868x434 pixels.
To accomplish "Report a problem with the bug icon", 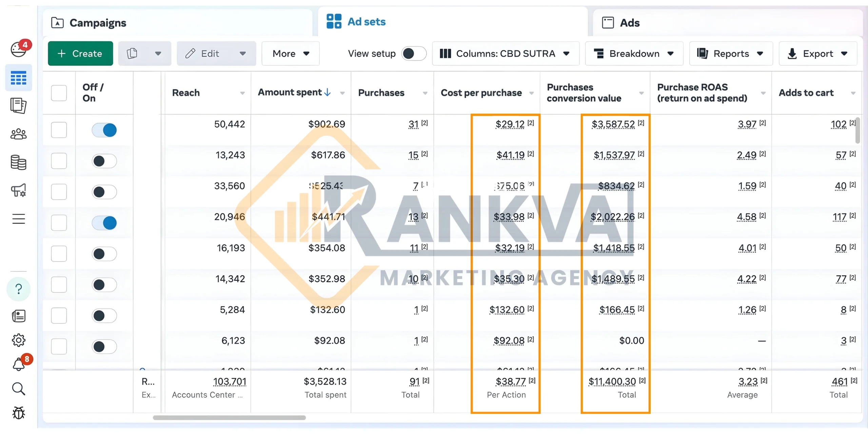I will 19,413.
